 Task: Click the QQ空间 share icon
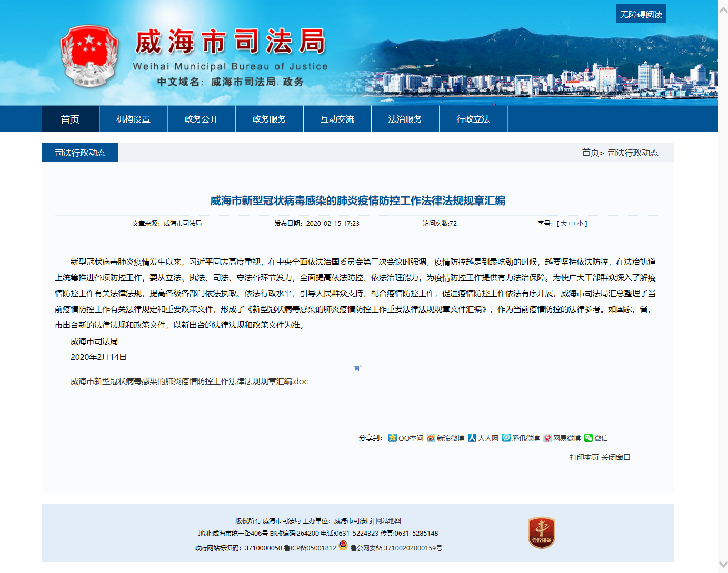coord(392,438)
